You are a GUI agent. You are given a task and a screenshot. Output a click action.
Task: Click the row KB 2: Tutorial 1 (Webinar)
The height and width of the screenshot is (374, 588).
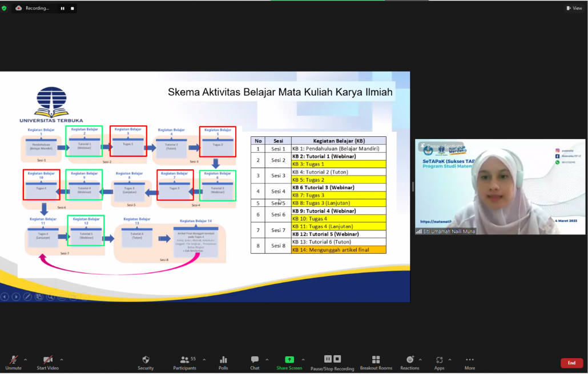pyautogui.click(x=339, y=156)
